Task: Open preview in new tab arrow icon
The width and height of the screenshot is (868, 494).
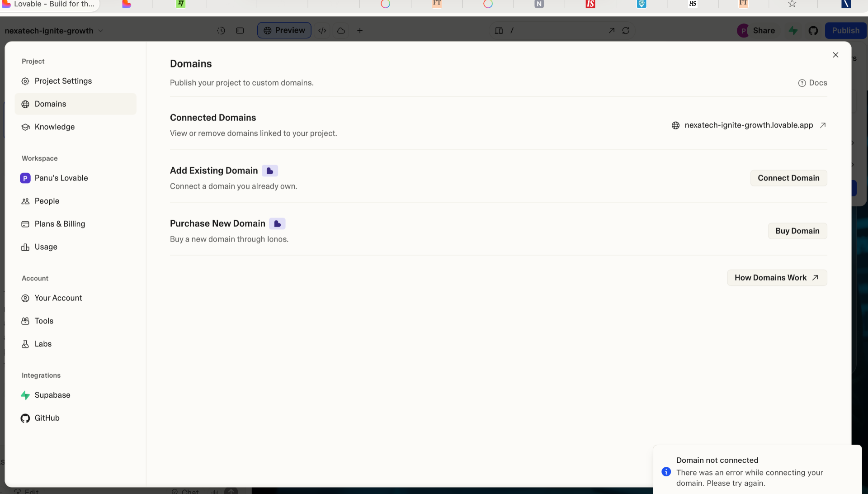Action: coord(611,31)
